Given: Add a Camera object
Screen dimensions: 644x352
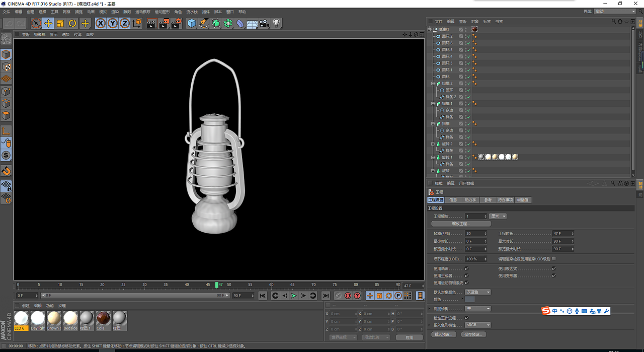Looking at the screenshot, I should 264,23.
